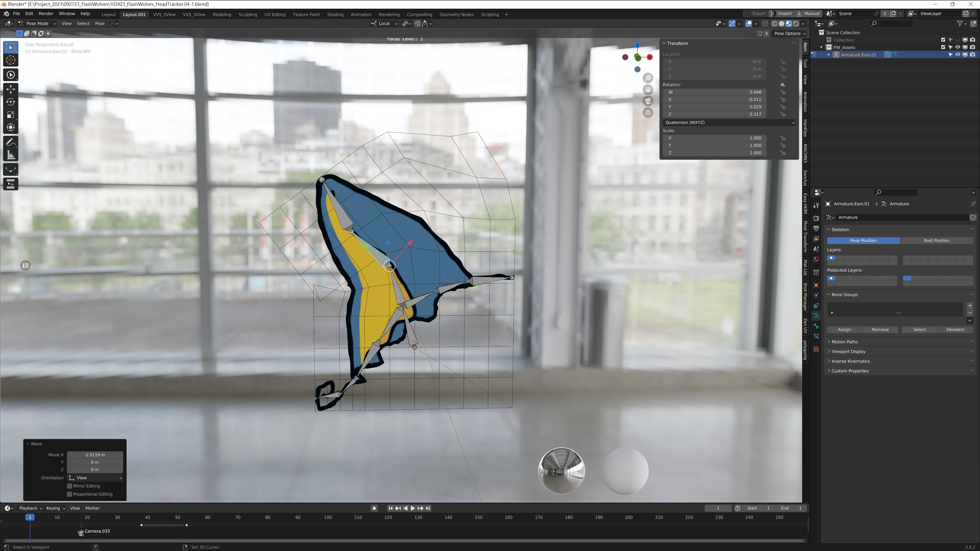Click the Rest Position button
The height and width of the screenshot is (551, 980).
coord(936,241)
